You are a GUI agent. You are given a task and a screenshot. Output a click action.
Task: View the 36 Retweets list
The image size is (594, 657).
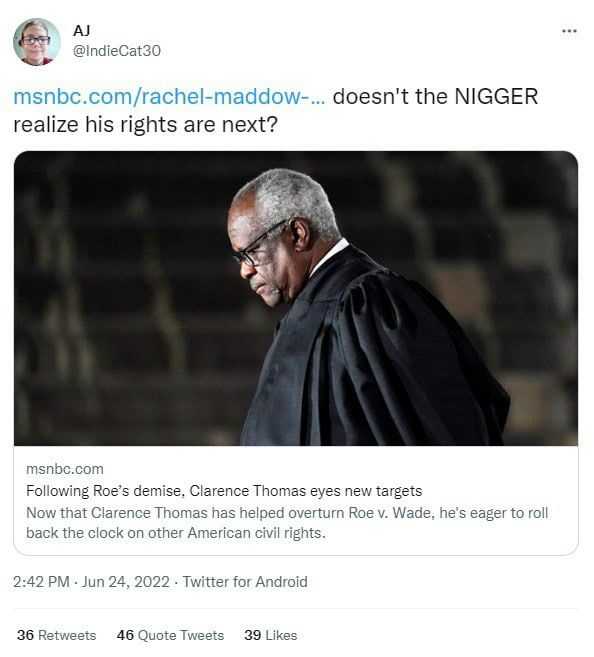(57, 635)
